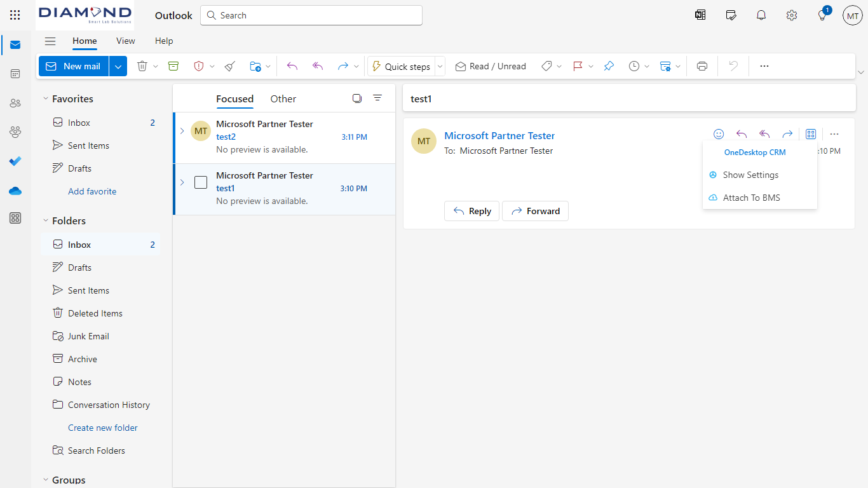Toggle the select-messages icon in list header
868x488 pixels.
point(357,98)
